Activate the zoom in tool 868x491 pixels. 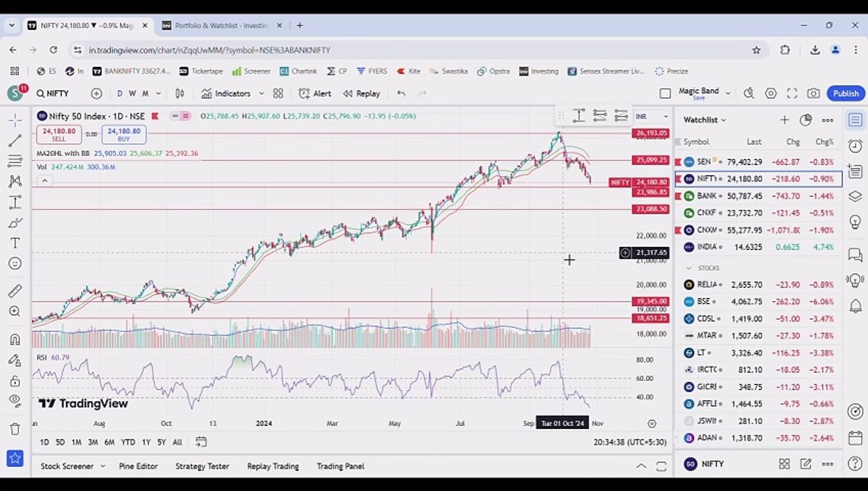pyautogui.click(x=14, y=312)
